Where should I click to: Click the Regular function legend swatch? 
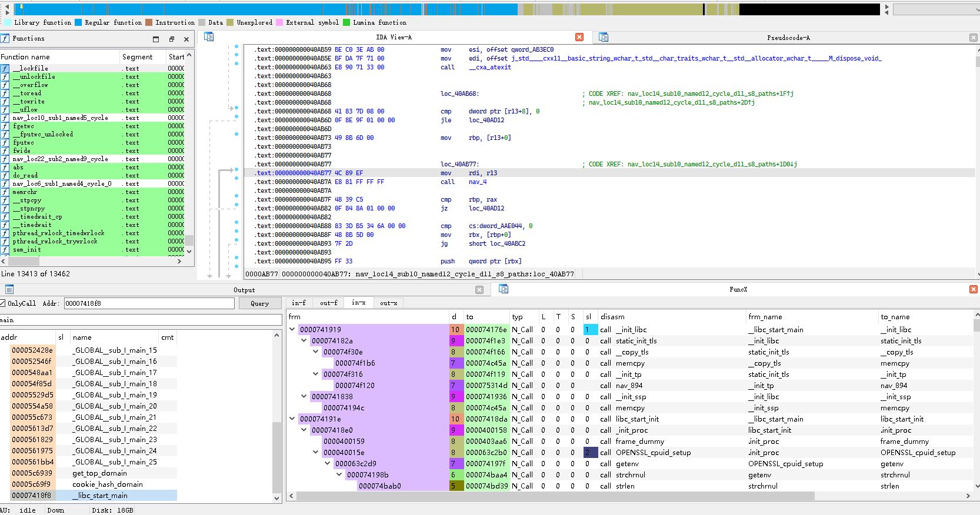pos(78,22)
